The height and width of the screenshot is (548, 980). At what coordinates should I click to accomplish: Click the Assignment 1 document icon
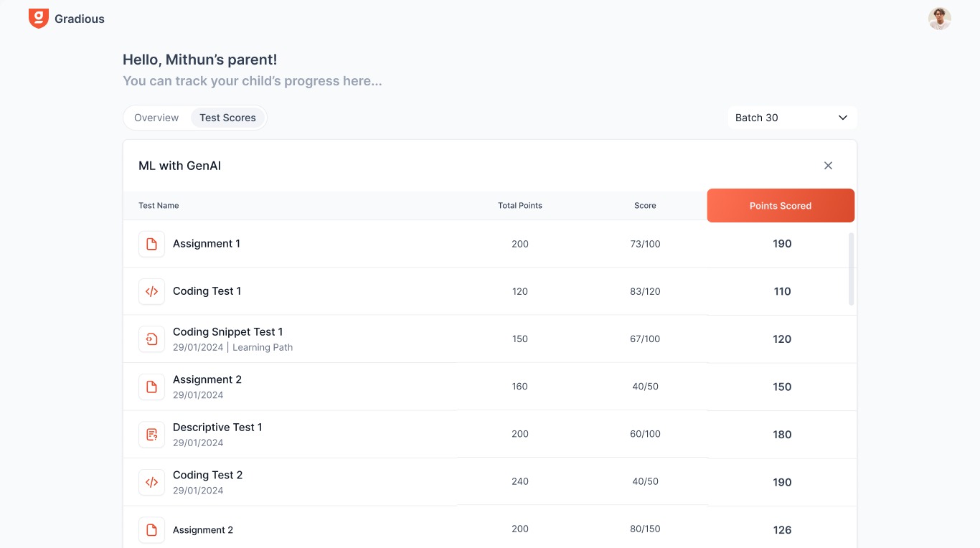click(x=151, y=244)
